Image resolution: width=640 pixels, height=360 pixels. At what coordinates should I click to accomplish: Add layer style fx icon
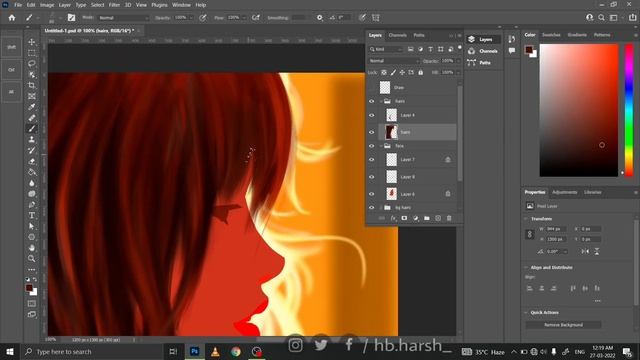pyautogui.click(x=393, y=218)
